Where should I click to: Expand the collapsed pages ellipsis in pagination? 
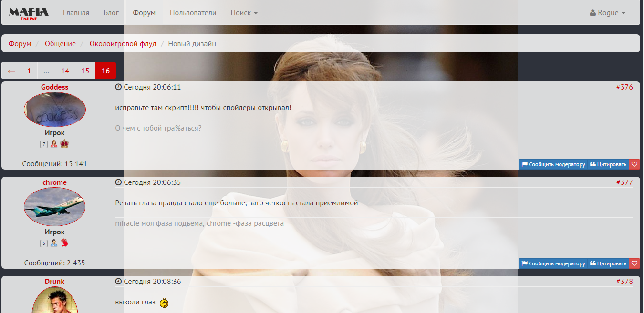pos(46,71)
